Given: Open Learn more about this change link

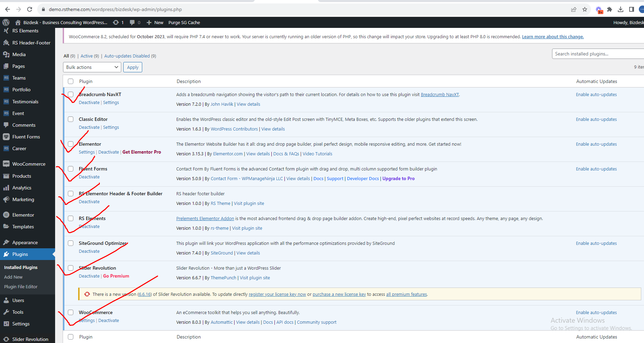Looking at the screenshot, I should [553, 37].
